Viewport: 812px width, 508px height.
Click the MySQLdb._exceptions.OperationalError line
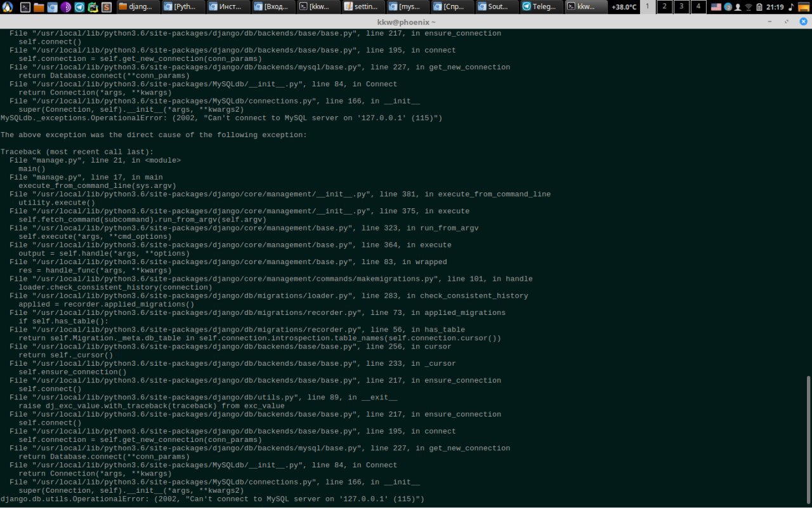(221, 118)
